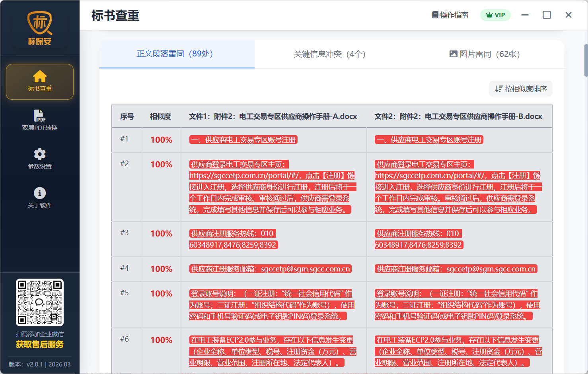Click the 序号 column header
This screenshot has height=374, width=588.
click(127, 116)
